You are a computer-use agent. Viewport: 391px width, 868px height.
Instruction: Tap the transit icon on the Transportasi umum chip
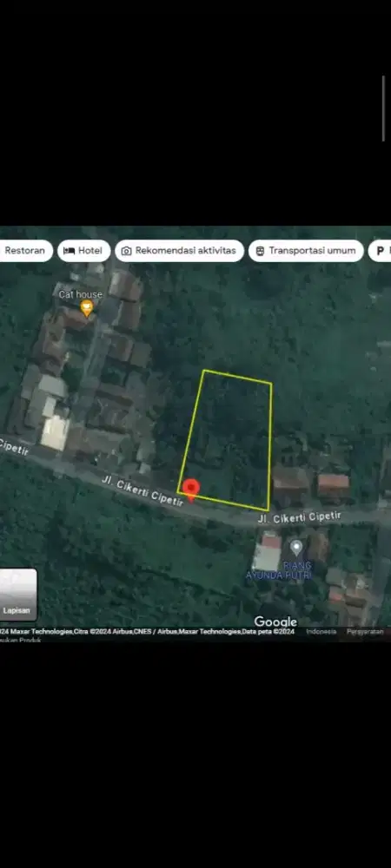260,251
